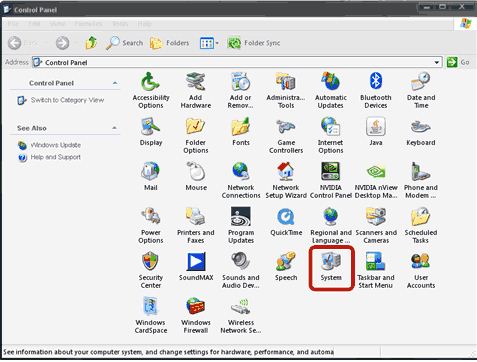Open Phone and Modem options icon
This screenshot has width=477, height=362.
click(421, 180)
